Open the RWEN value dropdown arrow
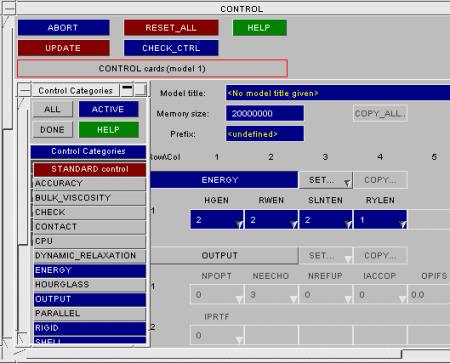Screen dimensions: 450x363 pos(293,224)
